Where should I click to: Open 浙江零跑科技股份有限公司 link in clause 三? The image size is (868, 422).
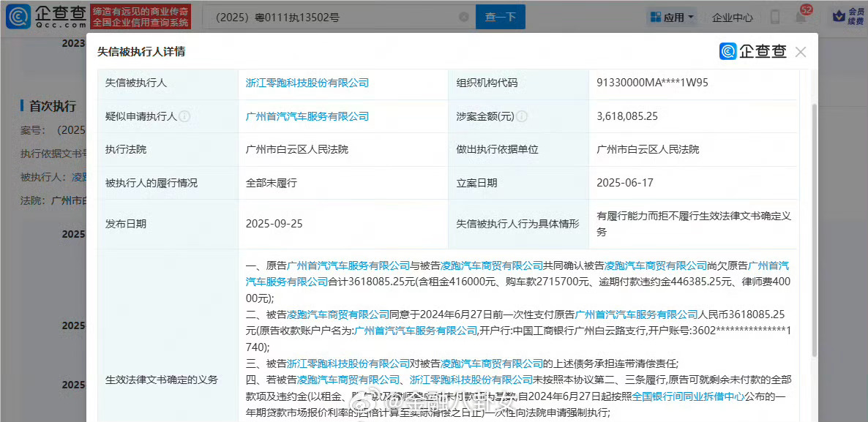click(349, 364)
